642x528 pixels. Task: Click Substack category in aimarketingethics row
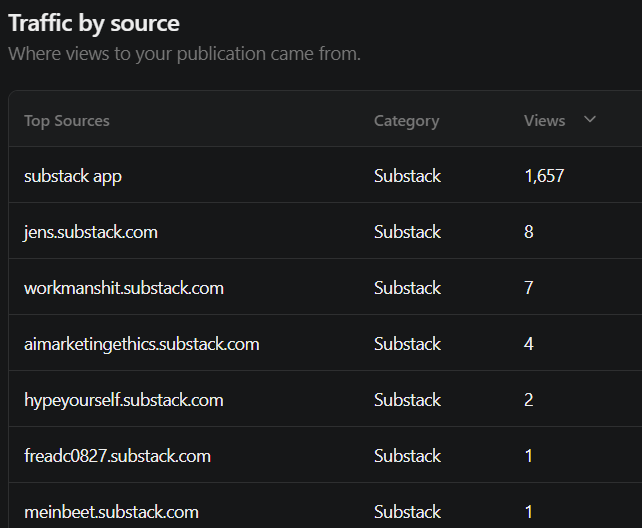[x=407, y=344]
